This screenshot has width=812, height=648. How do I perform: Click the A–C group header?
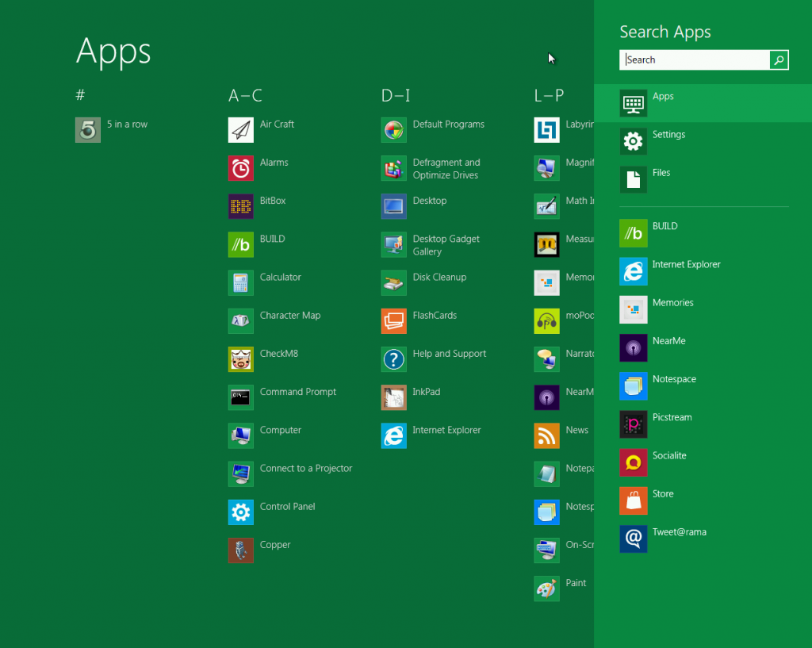246,96
